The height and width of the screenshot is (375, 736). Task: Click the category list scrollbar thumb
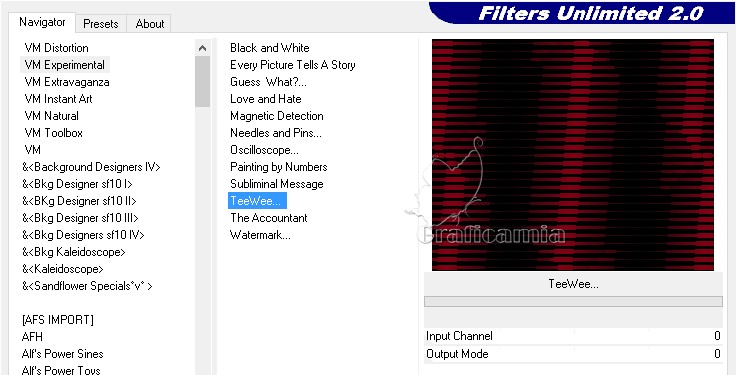[x=202, y=81]
